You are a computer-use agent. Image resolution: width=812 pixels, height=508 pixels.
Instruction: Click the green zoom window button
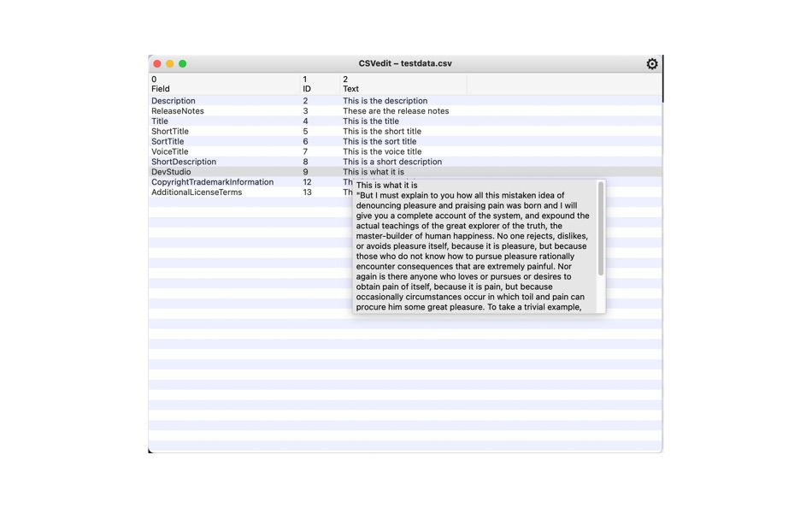click(182, 64)
